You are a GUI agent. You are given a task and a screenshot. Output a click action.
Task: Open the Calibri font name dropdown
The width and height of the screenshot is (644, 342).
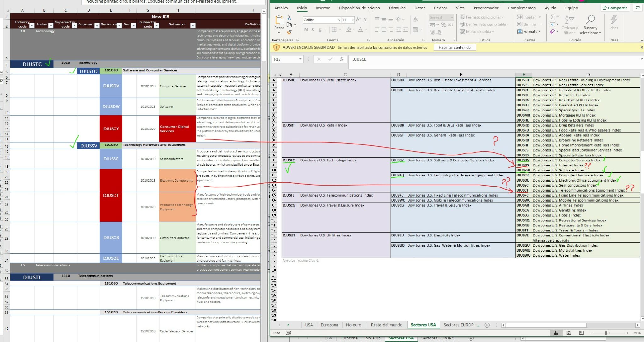tap(339, 20)
